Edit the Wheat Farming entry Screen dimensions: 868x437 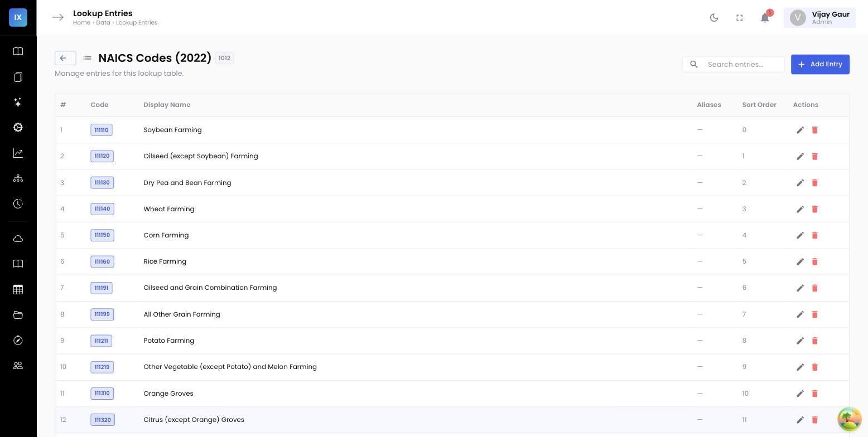pyautogui.click(x=800, y=209)
